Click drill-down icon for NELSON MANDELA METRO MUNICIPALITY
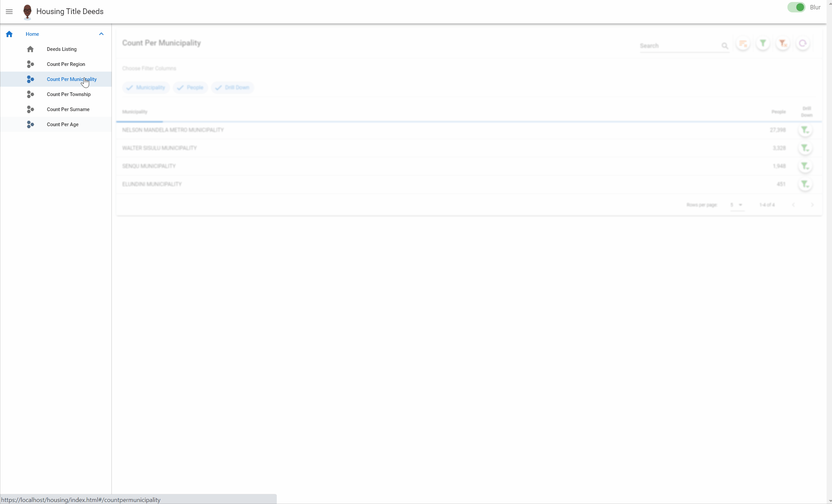 806,131
